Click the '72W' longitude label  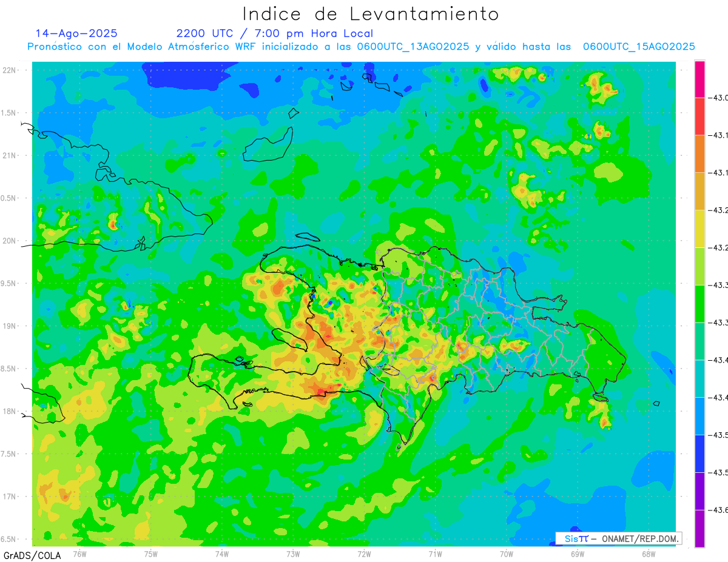[364, 554]
